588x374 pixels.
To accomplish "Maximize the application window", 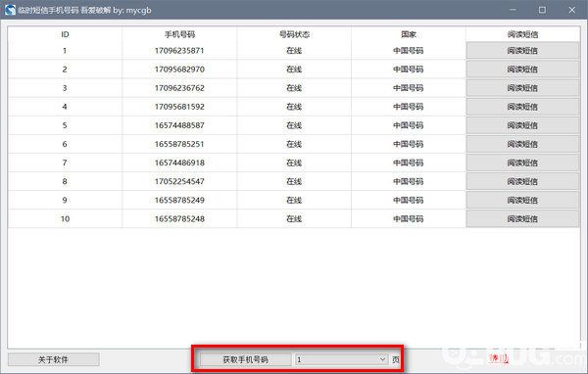I will point(542,10).
